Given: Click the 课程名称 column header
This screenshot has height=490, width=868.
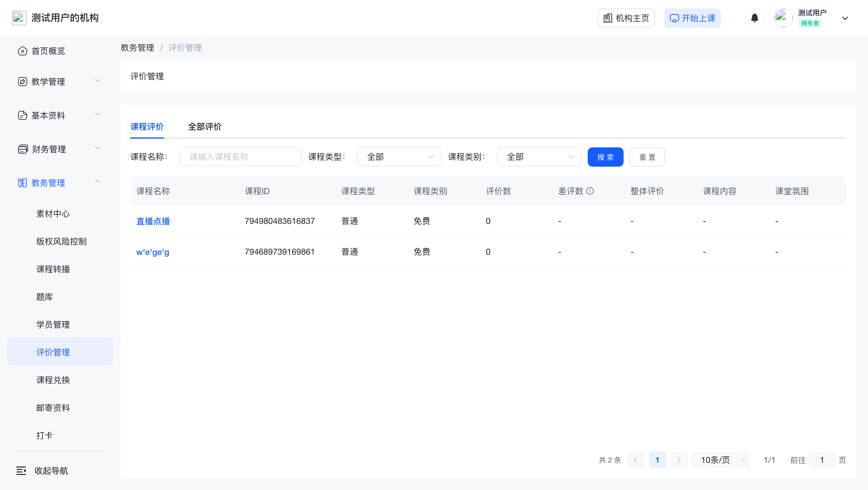Looking at the screenshot, I should [153, 191].
